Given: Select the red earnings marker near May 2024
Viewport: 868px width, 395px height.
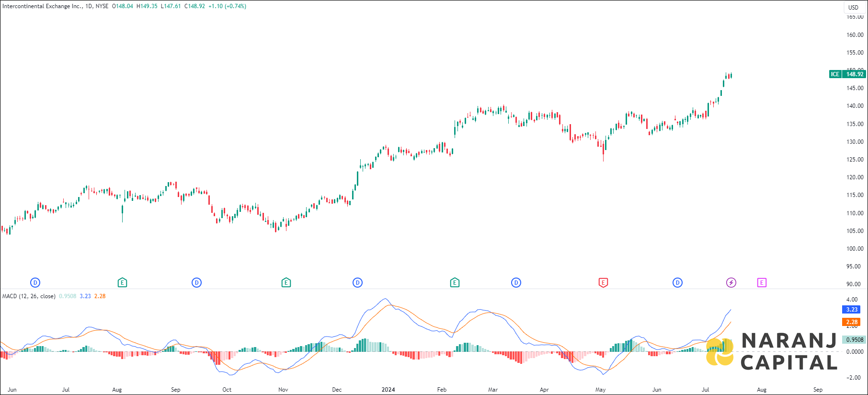Looking at the screenshot, I should click(603, 283).
